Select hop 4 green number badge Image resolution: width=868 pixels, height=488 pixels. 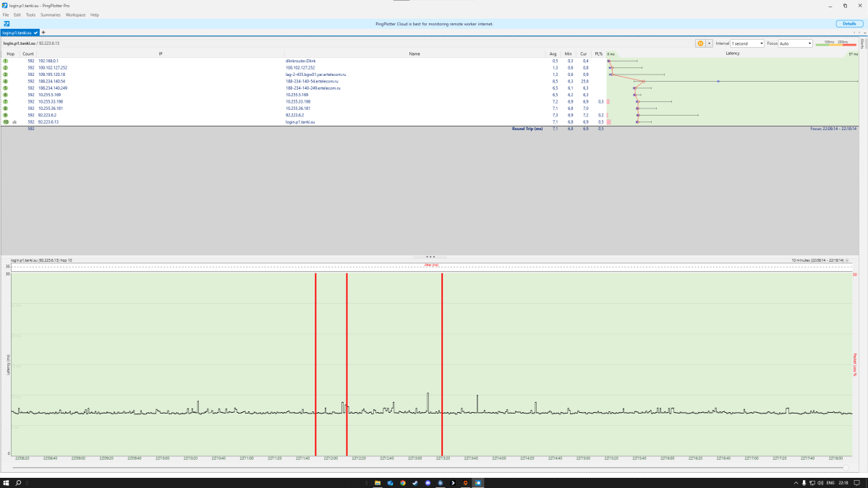6,81
